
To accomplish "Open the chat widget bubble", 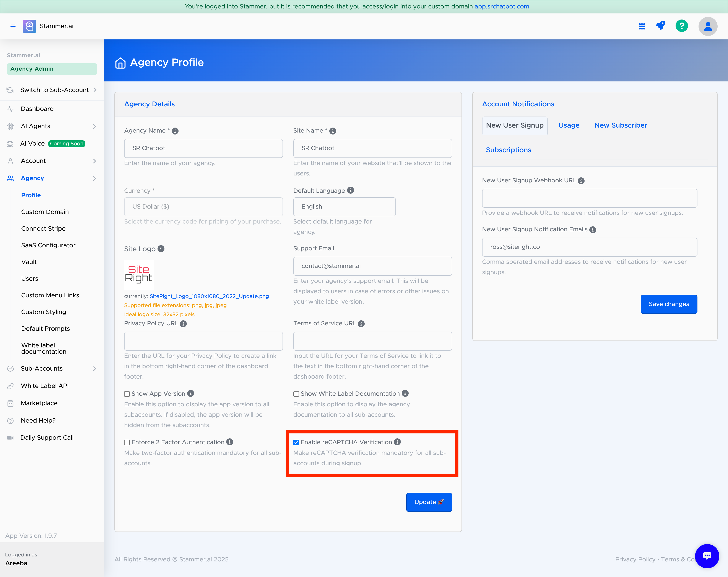I will click(707, 556).
